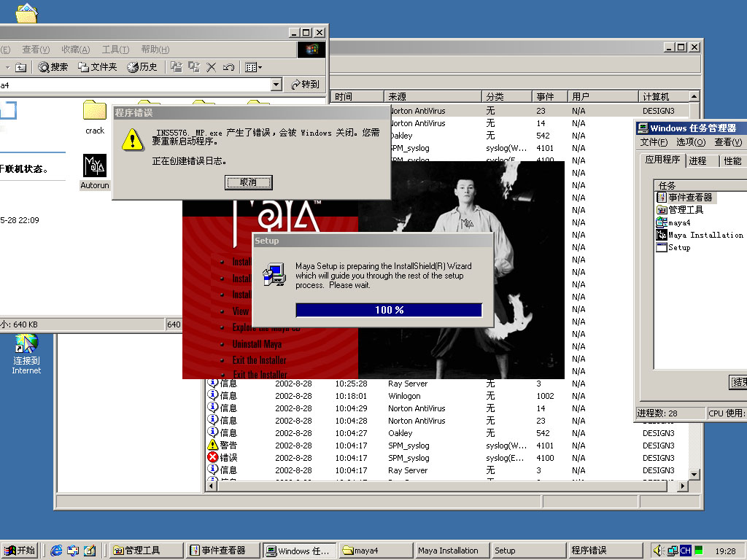Switch to Maya Installation on the taskbar
This screenshot has height=560, width=747.
point(452,551)
